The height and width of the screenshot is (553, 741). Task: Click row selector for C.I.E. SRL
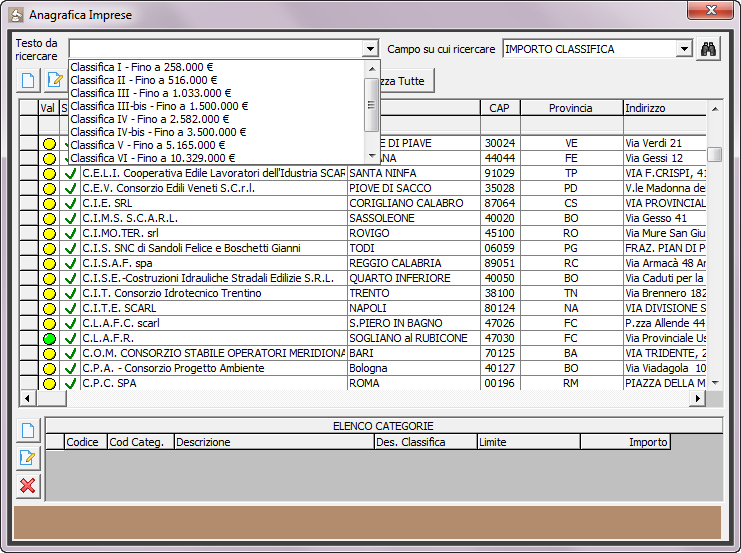pos(29,204)
